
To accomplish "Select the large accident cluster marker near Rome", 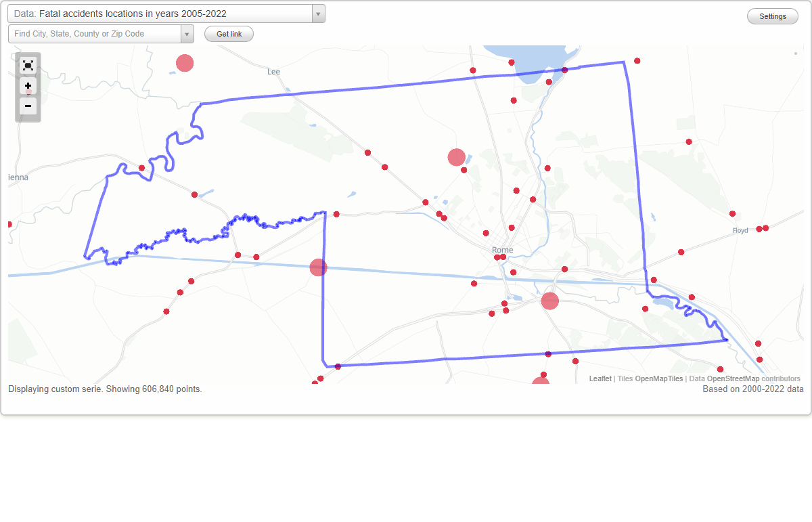I will (456, 157).
